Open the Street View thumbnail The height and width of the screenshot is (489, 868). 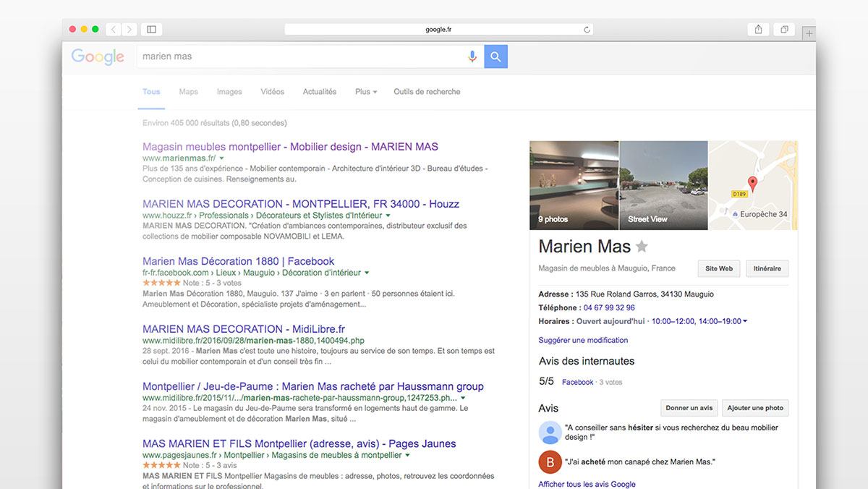pos(663,185)
